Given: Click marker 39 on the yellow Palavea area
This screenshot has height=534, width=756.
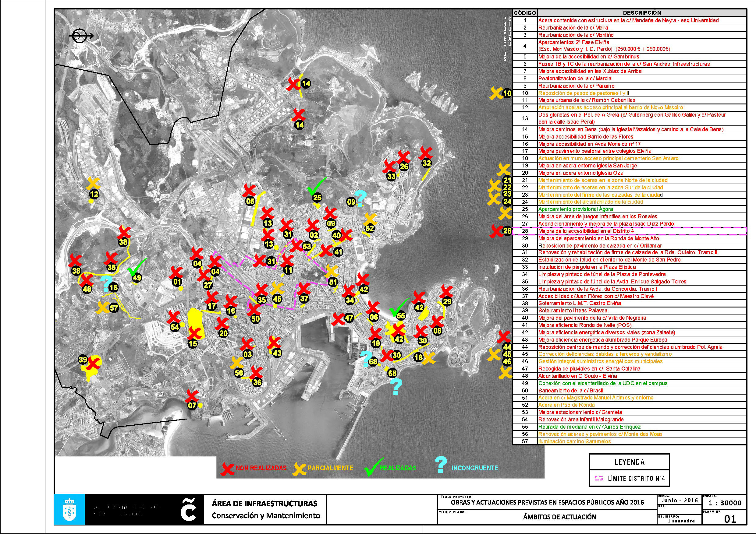Looking at the screenshot, I should click(x=83, y=360).
